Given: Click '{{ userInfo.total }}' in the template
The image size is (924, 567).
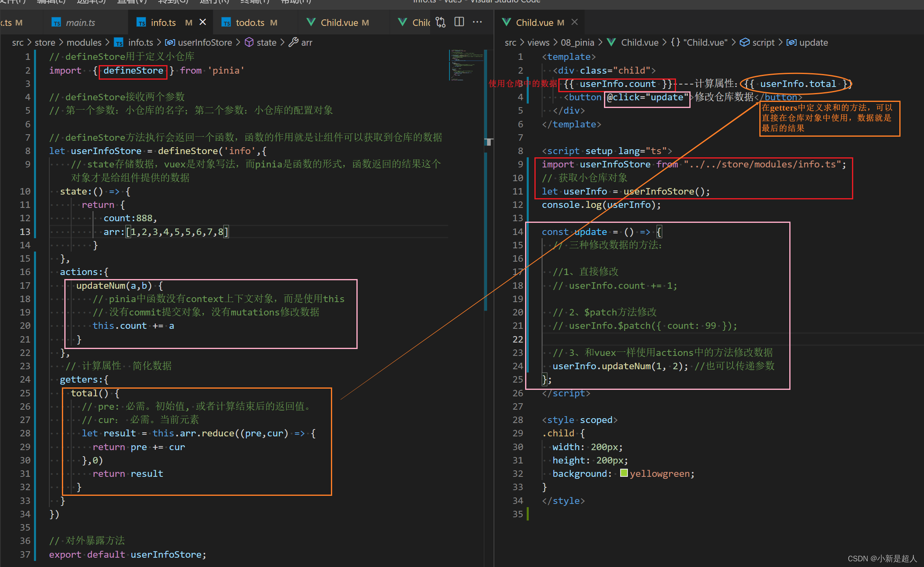Looking at the screenshot, I should 798,84.
